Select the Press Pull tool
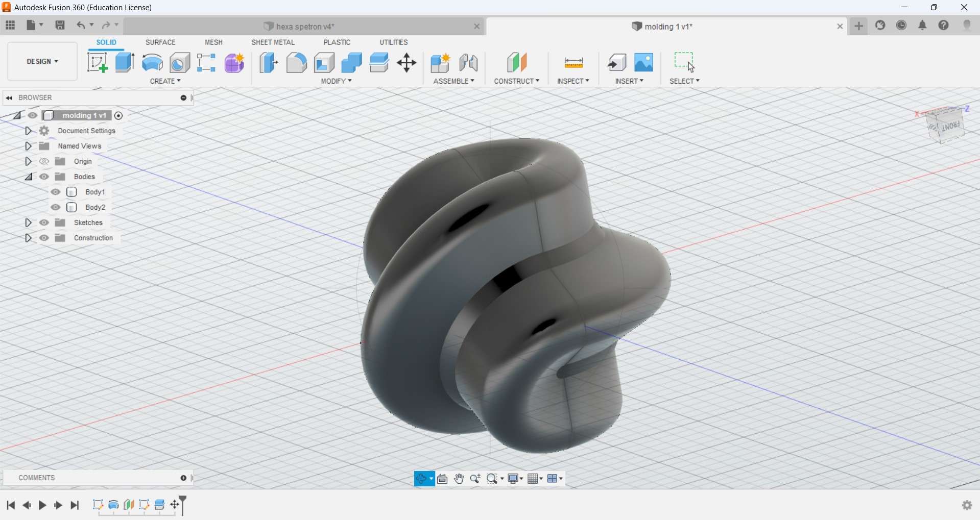Viewport: 980px width, 520px height. (x=269, y=63)
